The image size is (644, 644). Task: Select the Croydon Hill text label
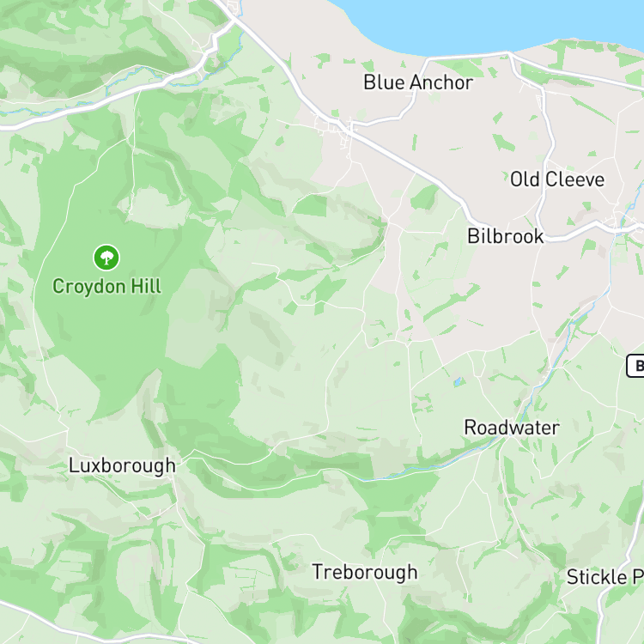tap(106, 286)
